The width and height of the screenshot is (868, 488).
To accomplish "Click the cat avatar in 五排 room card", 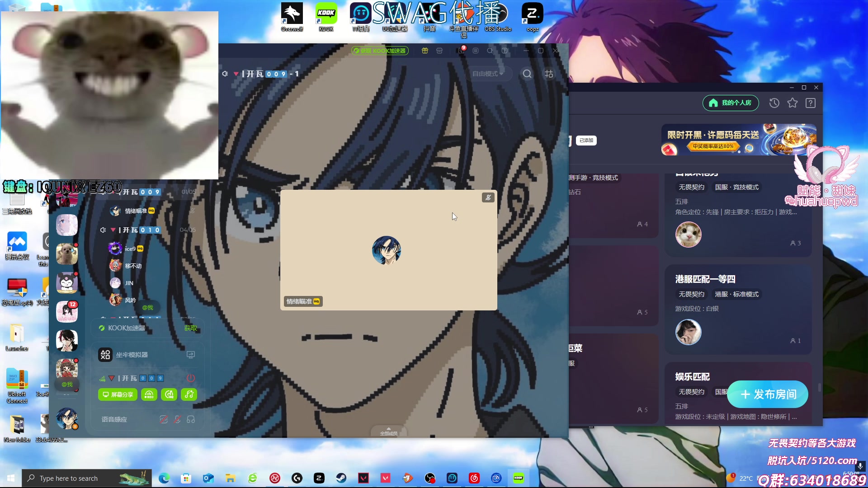I will tap(688, 234).
